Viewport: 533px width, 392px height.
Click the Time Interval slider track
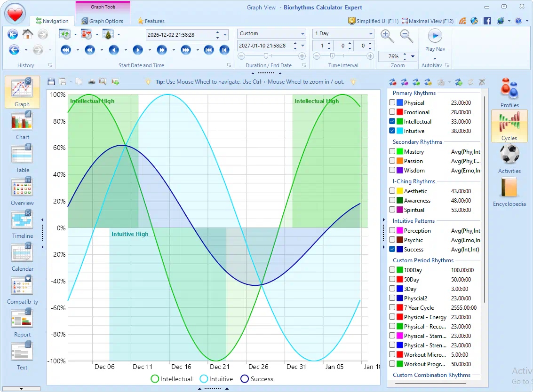pos(343,56)
